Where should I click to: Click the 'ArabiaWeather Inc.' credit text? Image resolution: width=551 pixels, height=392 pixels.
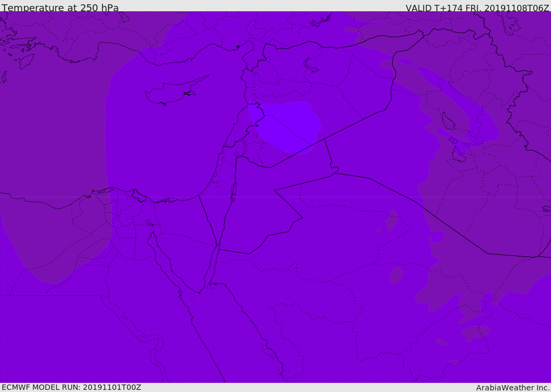click(x=513, y=388)
